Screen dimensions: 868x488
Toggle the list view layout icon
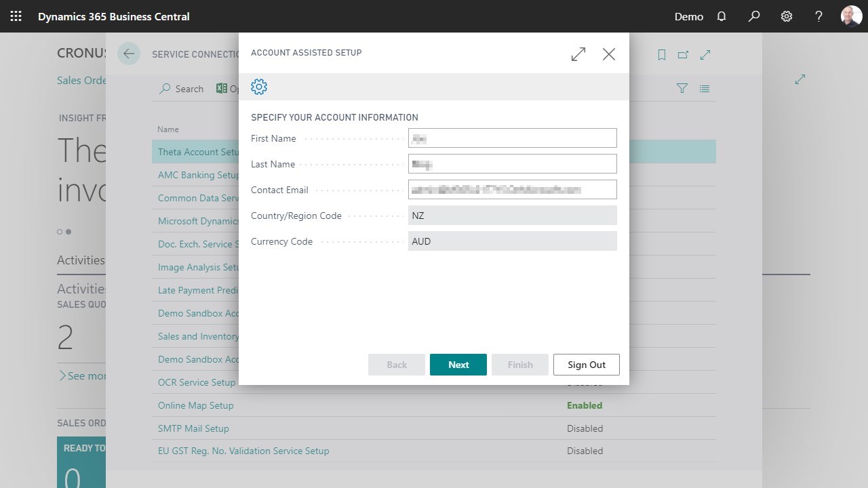tap(705, 88)
